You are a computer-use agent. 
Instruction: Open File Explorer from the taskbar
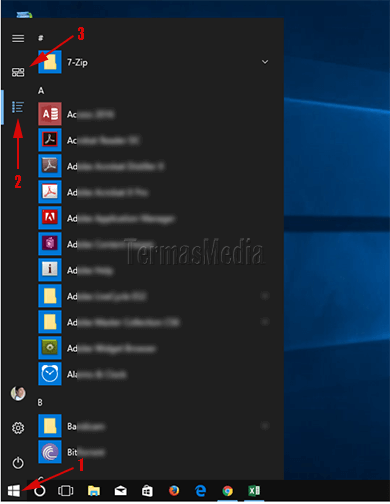[94, 491]
